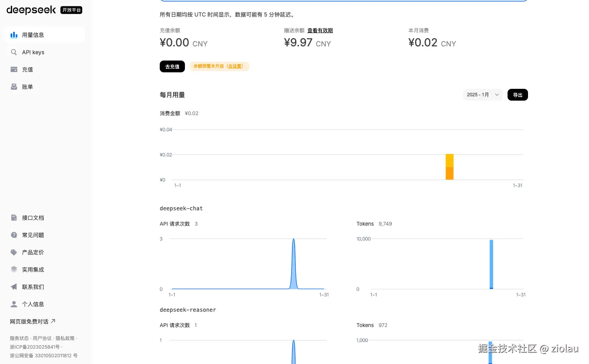Click the 去充值 button
Screen dimensions: 589x364
pos(172,66)
